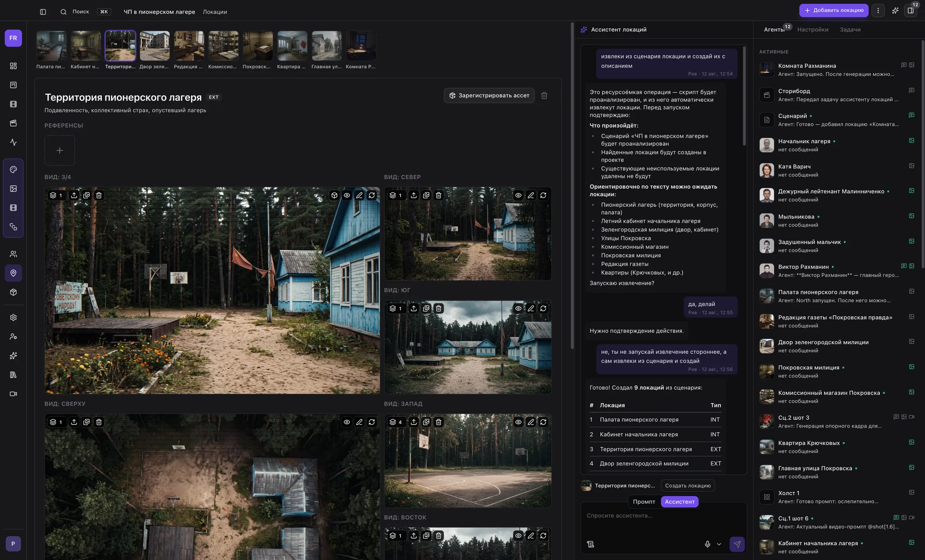Image resolution: width=925 pixels, height=560 pixels.
Task: Open 3D cube icon on 3/4 view
Action: coord(334,195)
